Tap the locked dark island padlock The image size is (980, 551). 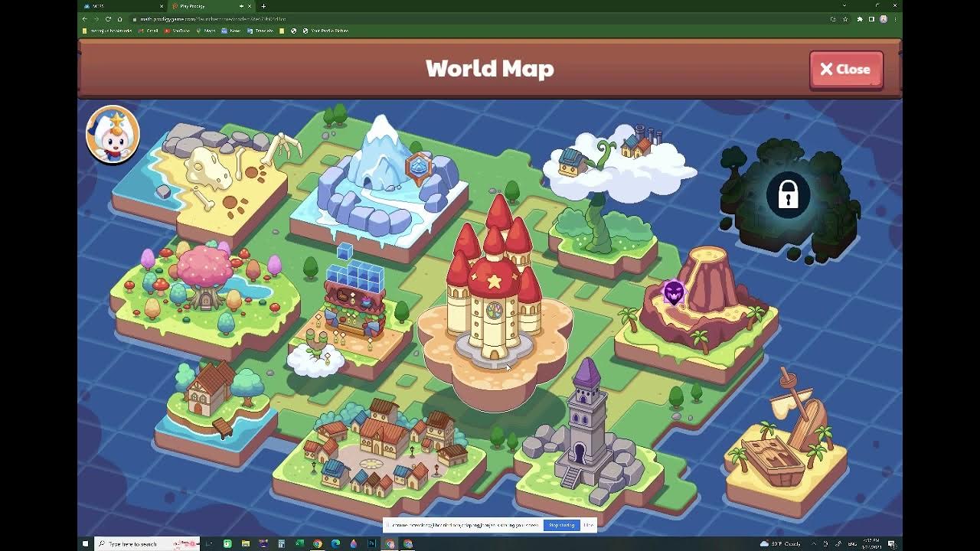point(788,194)
